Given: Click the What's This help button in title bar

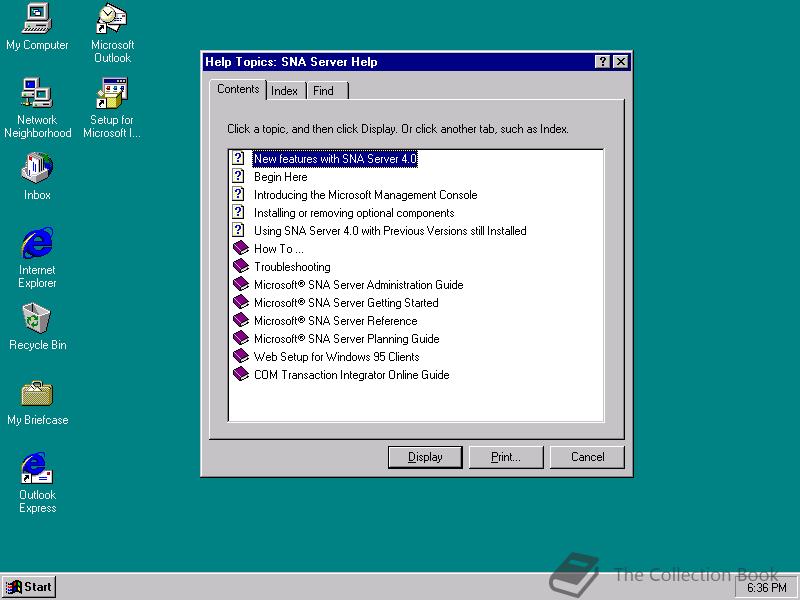Looking at the screenshot, I should coord(603,62).
